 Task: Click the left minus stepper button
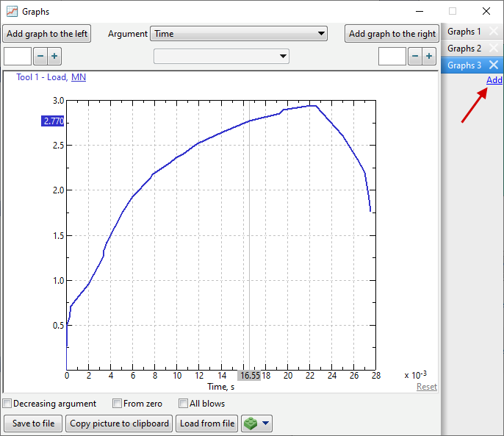40,57
